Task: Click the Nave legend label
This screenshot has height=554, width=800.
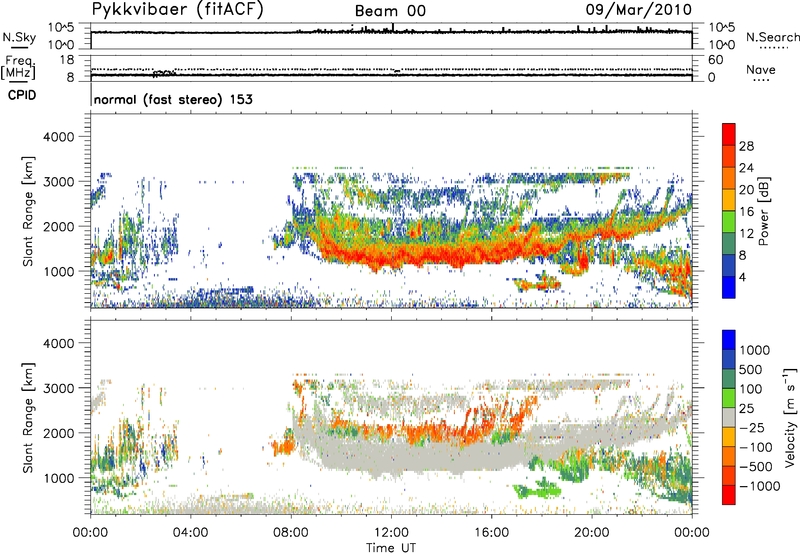Action: tap(761, 69)
